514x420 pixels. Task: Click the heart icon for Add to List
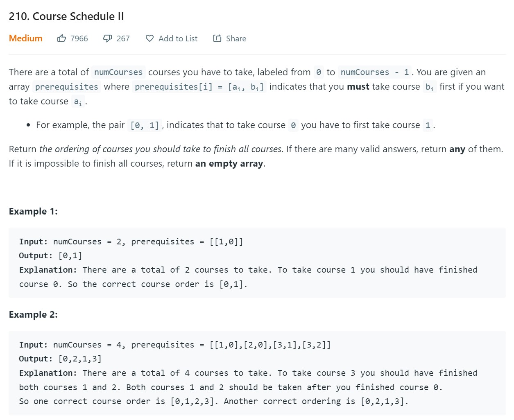pos(150,38)
